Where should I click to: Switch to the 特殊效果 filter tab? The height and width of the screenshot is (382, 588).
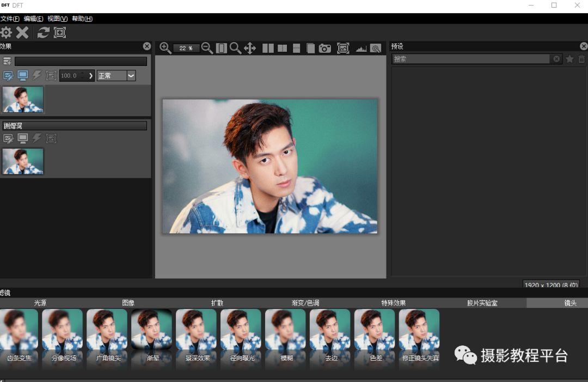pos(394,303)
